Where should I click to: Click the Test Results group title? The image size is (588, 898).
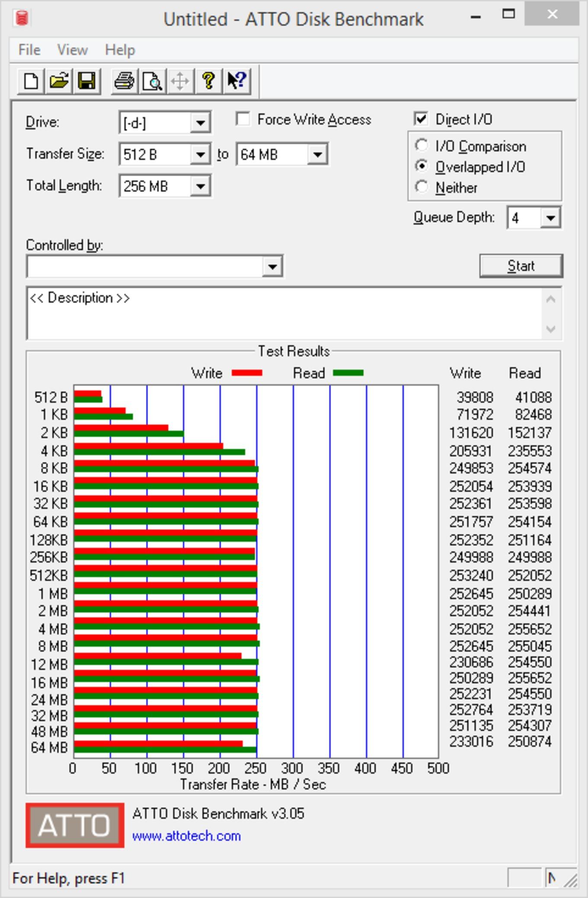294,351
